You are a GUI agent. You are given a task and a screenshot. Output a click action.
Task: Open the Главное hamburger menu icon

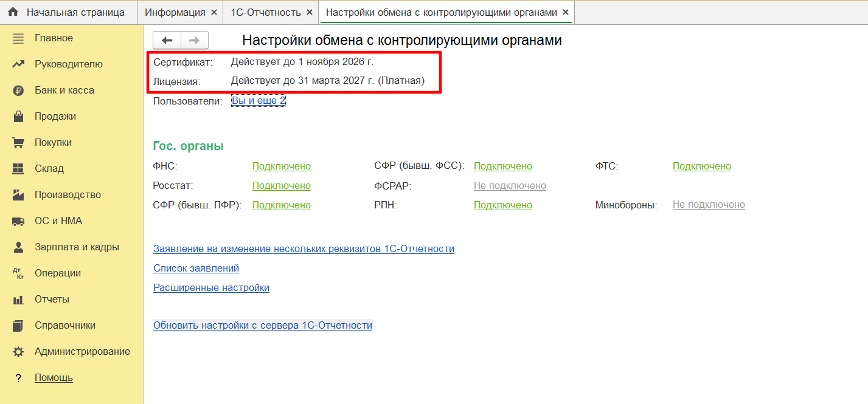pyautogui.click(x=18, y=38)
